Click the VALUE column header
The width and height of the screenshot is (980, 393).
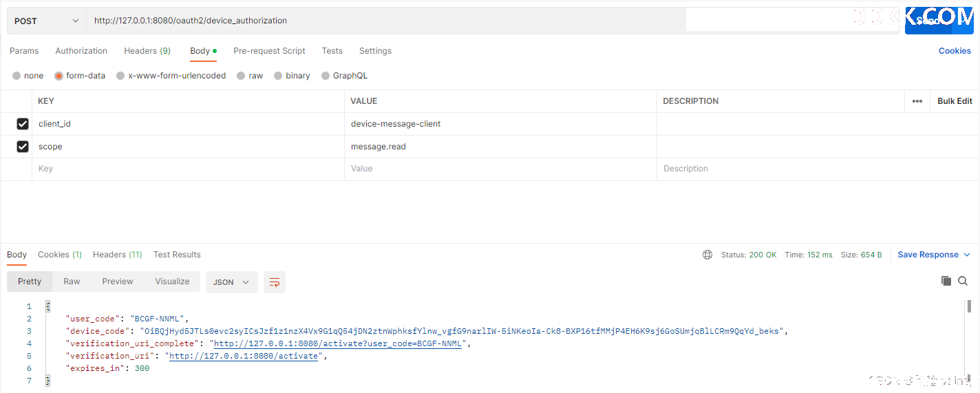click(364, 101)
